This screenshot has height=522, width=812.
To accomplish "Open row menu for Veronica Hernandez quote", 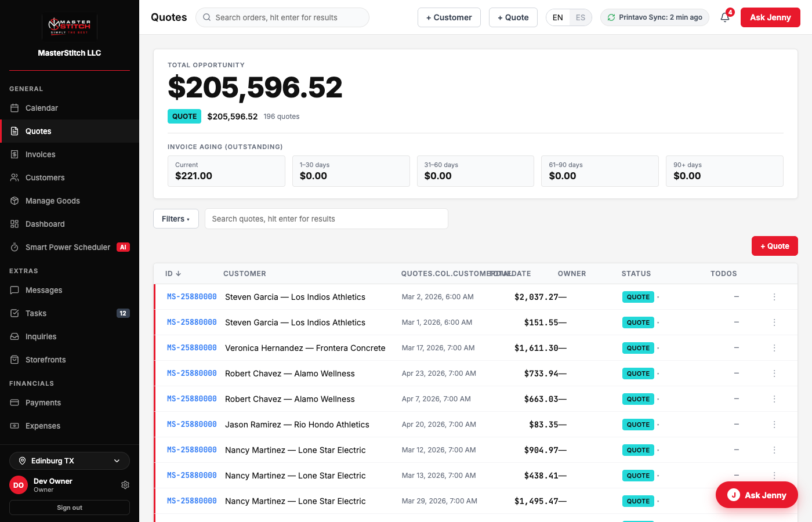I will coord(774,348).
